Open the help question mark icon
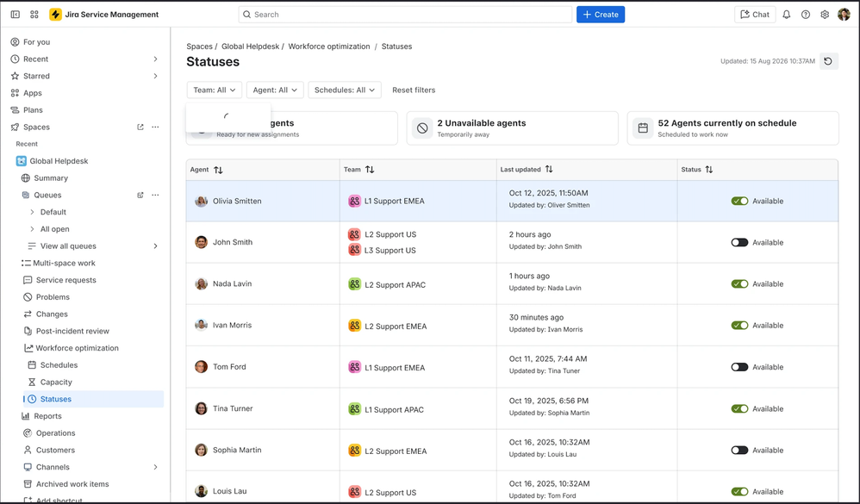860x504 pixels. pos(806,15)
